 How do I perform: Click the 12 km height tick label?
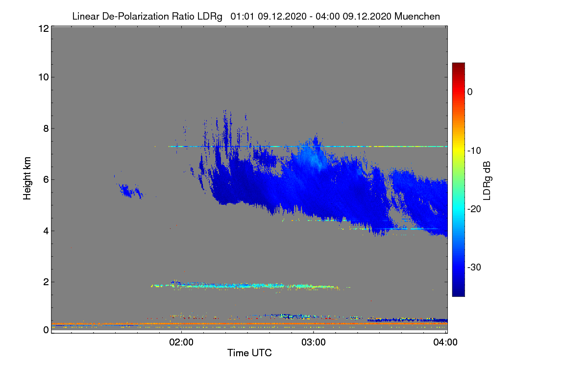[x=43, y=29]
